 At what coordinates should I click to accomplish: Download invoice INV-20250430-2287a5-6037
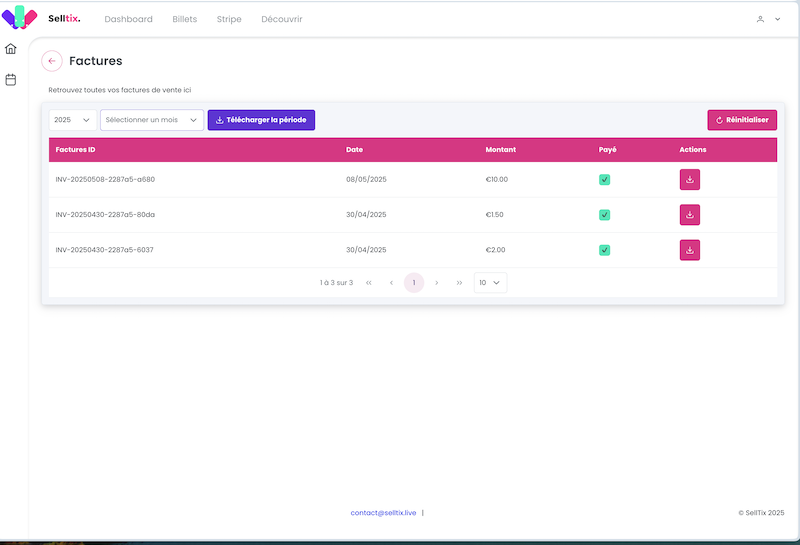coord(689,250)
